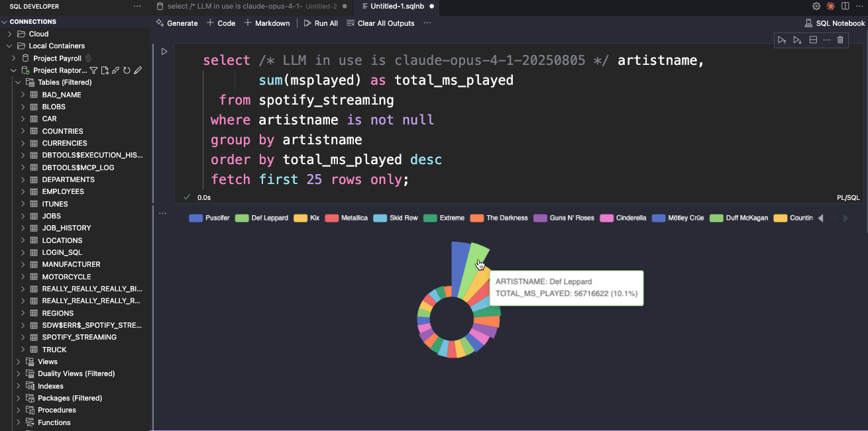
Task: Click Clear All Outputs button
Action: pyautogui.click(x=380, y=23)
